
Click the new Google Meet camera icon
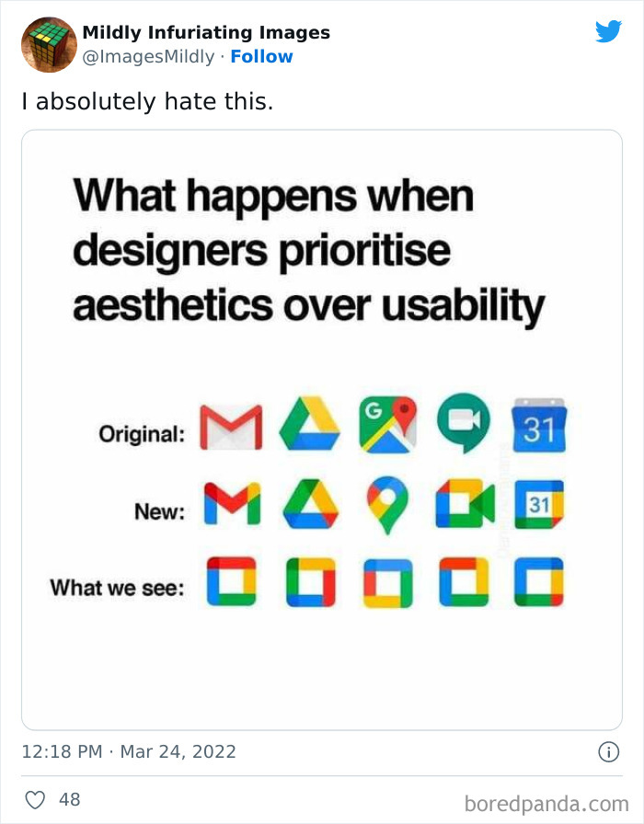pyautogui.click(x=465, y=504)
